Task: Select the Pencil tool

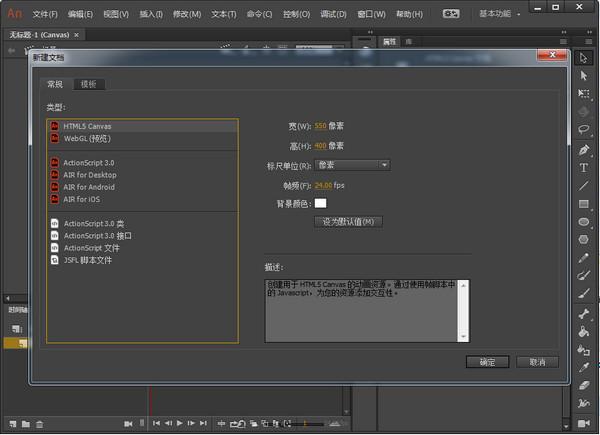Action: point(583,258)
